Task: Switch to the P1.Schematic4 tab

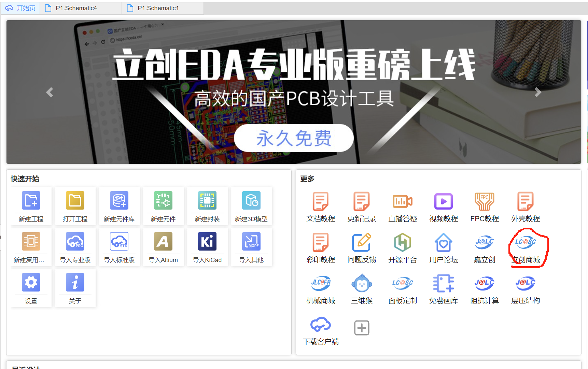Action: click(81, 8)
